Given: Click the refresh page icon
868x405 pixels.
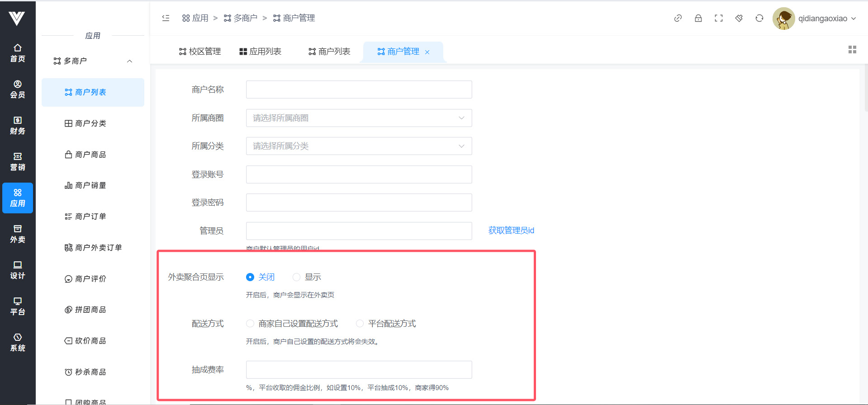Looking at the screenshot, I should [759, 18].
